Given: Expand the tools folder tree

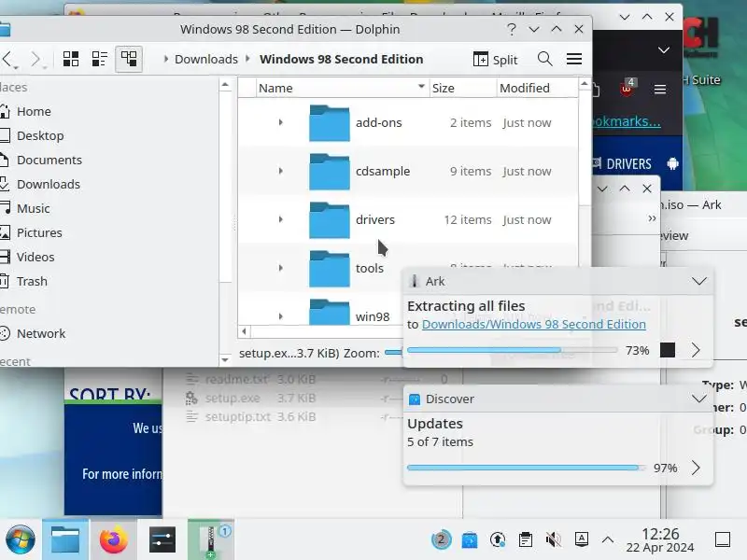Looking at the screenshot, I should pos(281,268).
